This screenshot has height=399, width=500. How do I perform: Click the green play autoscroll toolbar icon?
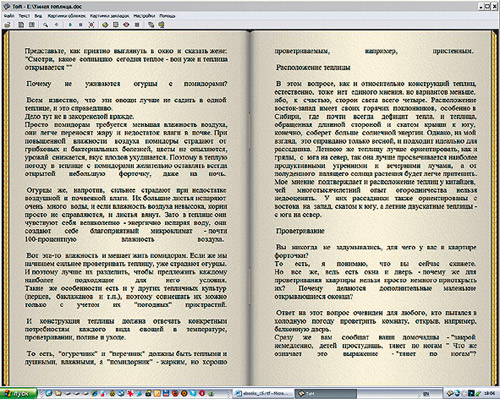pos(70,25)
